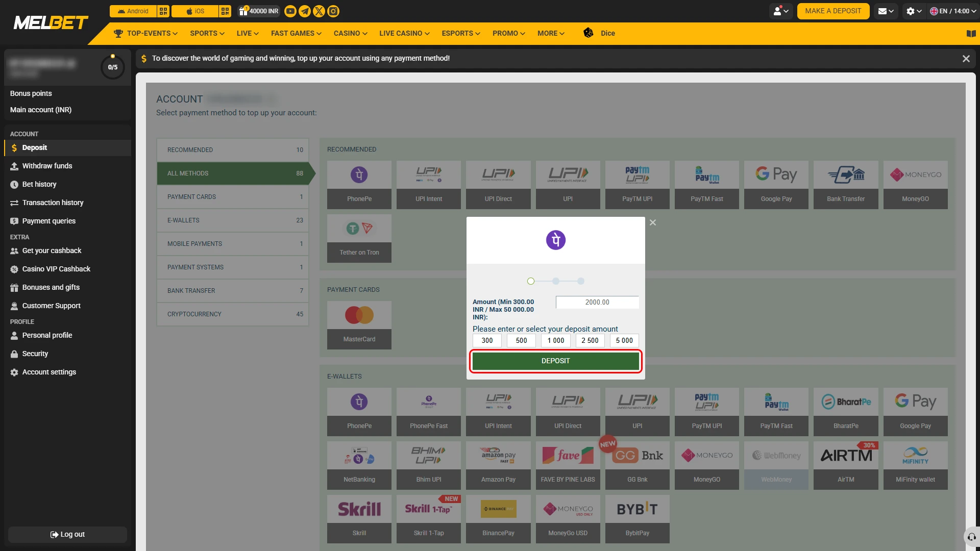
Task: Click the Android QR code icon
Action: pyautogui.click(x=163, y=11)
